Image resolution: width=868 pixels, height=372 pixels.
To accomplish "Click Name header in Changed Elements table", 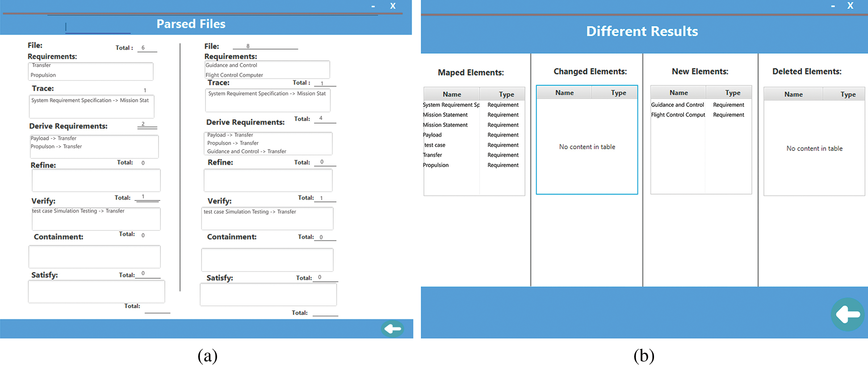I will (x=564, y=93).
